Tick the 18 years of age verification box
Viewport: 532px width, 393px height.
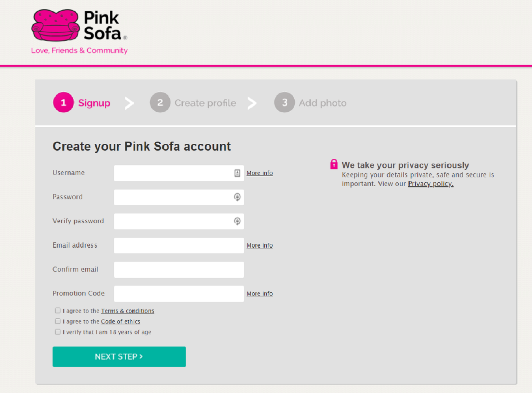coord(58,332)
